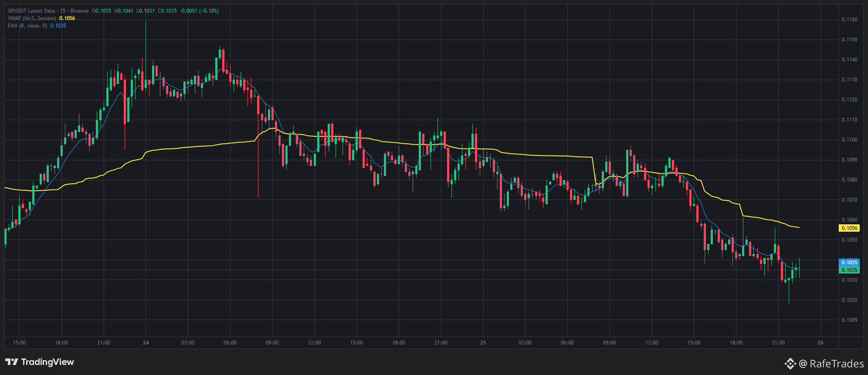The height and width of the screenshot is (375, 868).
Task: Select the high value H0.1041 in legend
Action: 124,11
